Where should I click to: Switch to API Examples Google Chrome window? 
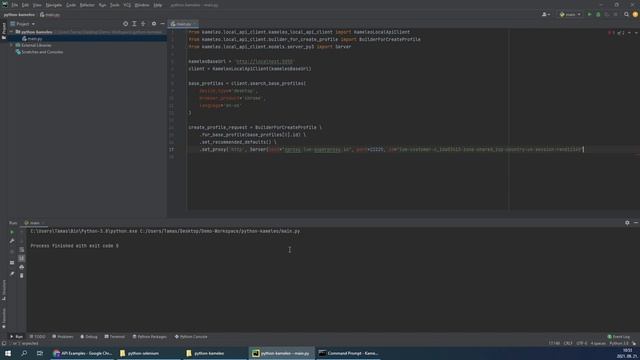click(x=82, y=353)
